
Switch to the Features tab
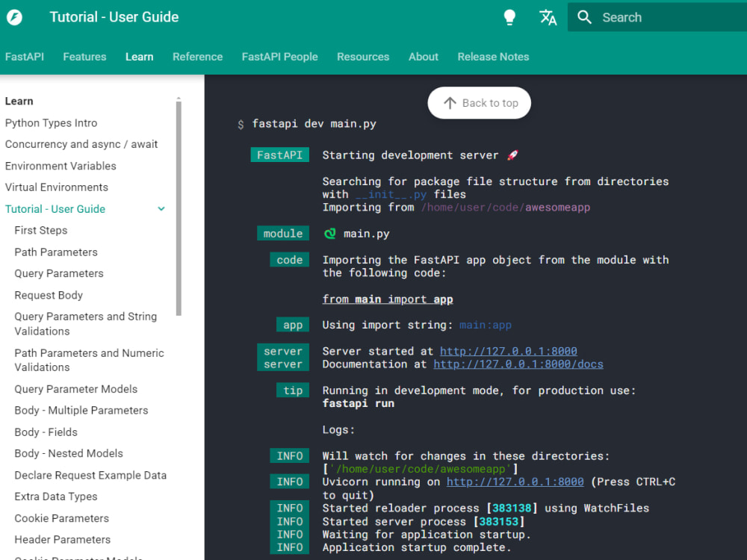(x=85, y=57)
